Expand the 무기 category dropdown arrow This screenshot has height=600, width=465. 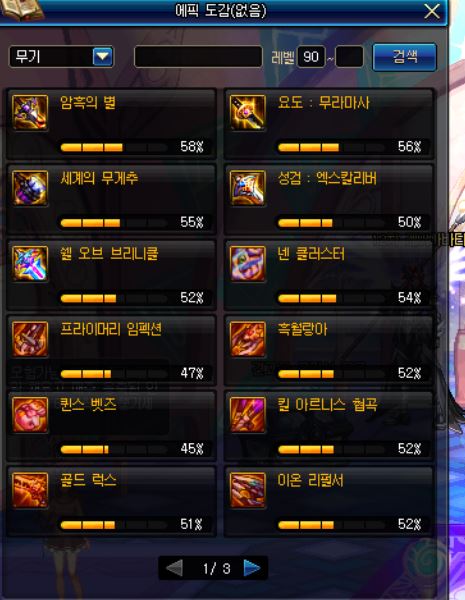[102, 57]
